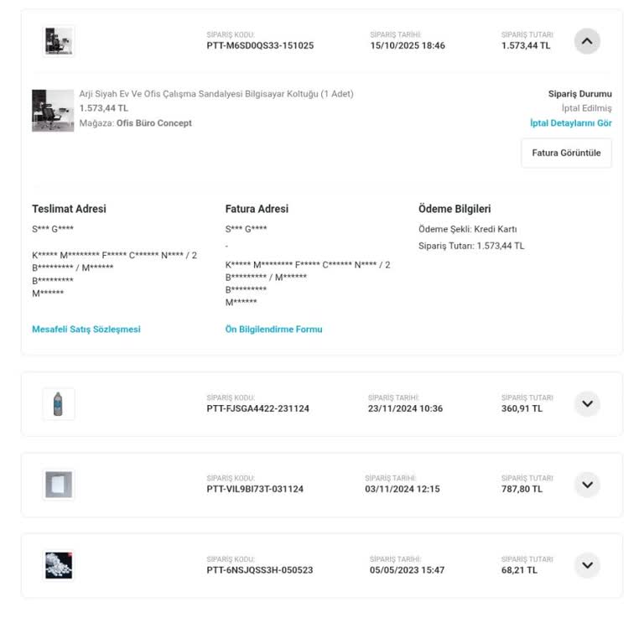The height and width of the screenshot is (644, 644).
Task: Click the Fatura Görüntüle button
Action: point(566,153)
